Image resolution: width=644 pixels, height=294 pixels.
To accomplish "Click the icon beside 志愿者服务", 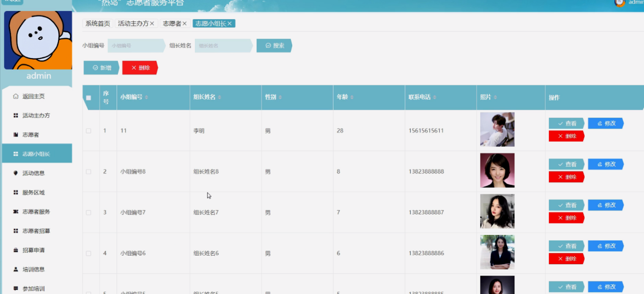I will click(x=16, y=211).
